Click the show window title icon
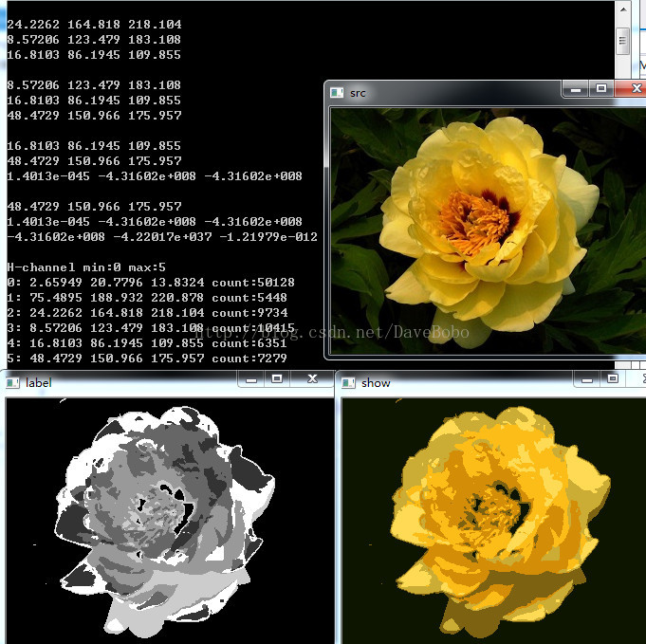 348,383
